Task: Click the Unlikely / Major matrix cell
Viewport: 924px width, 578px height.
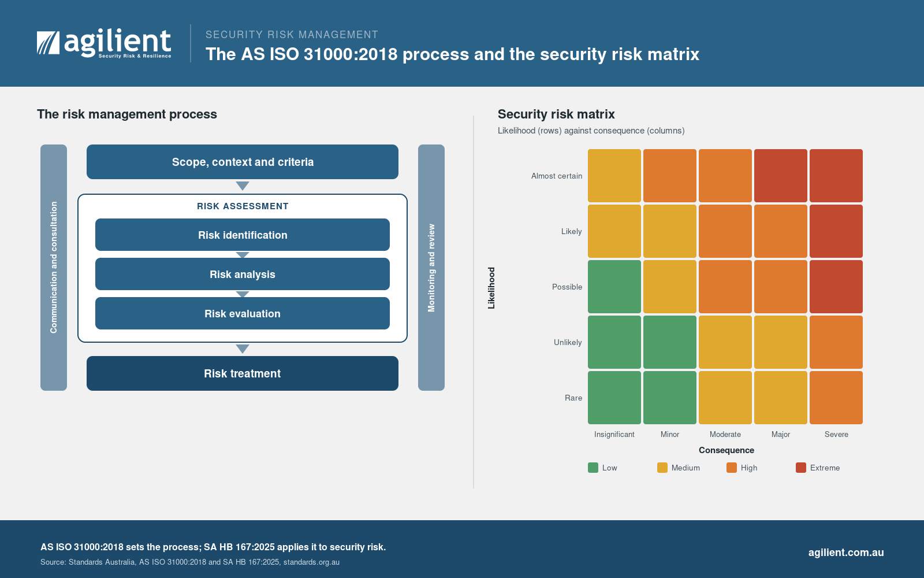Action: tap(781, 342)
